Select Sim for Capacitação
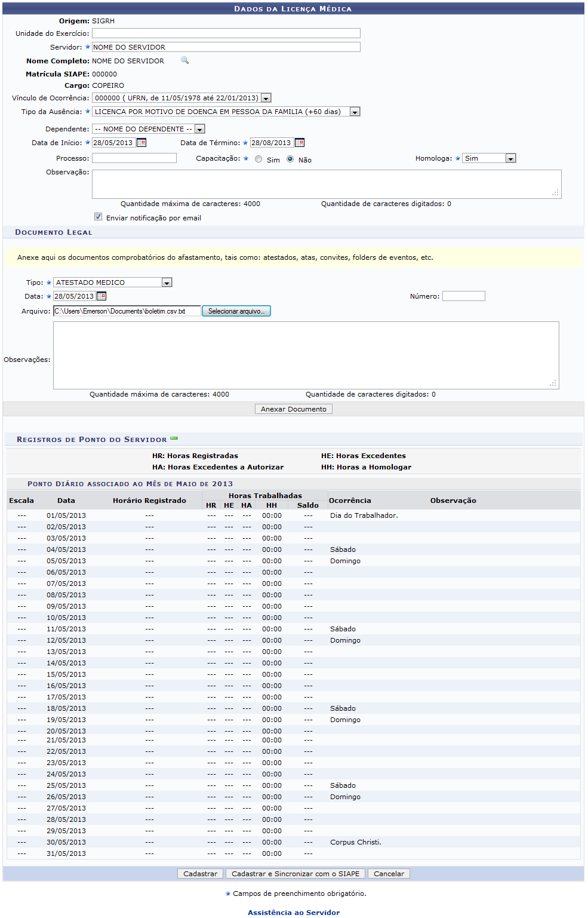Screen dimensions: 588x918 pos(258,159)
